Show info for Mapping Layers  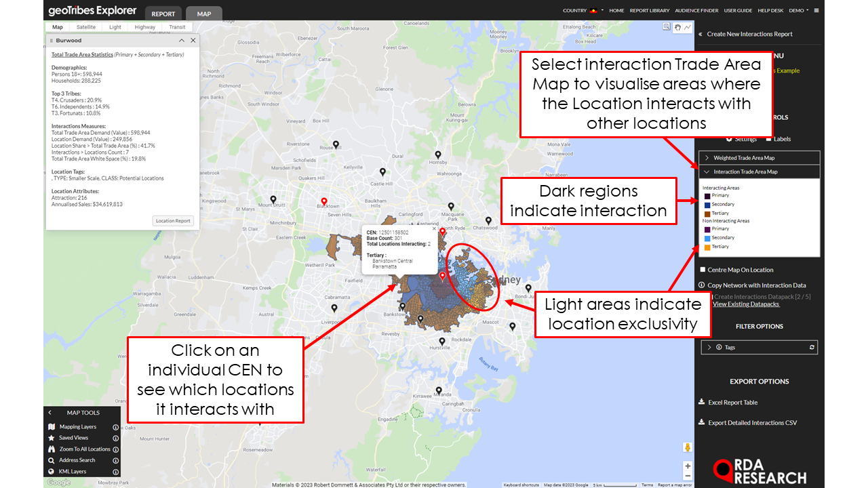tap(116, 427)
